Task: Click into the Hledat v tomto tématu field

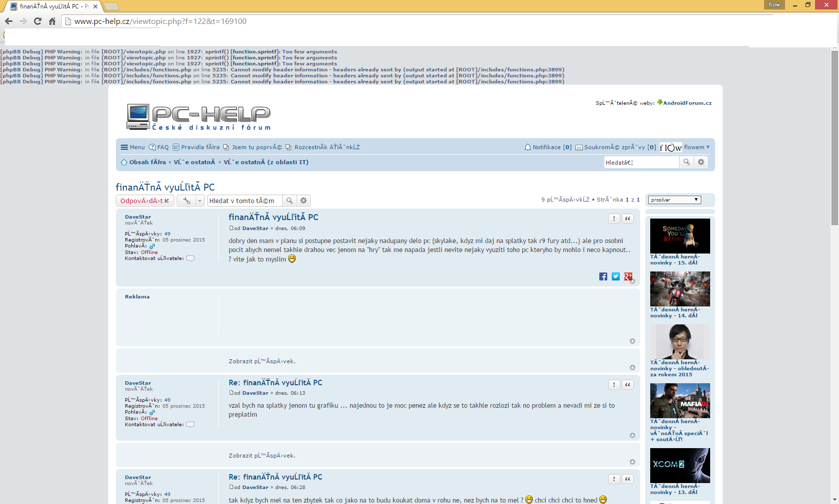Action: [x=244, y=201]
